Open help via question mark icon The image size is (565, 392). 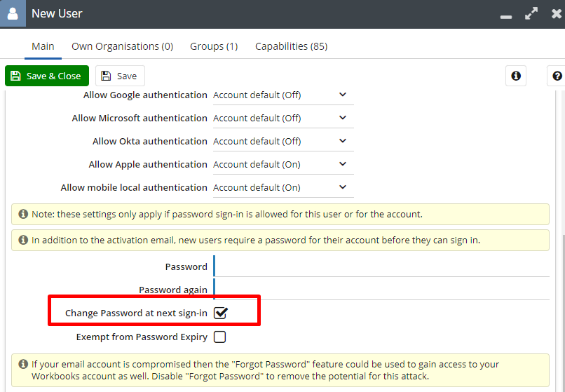(557, 76)
